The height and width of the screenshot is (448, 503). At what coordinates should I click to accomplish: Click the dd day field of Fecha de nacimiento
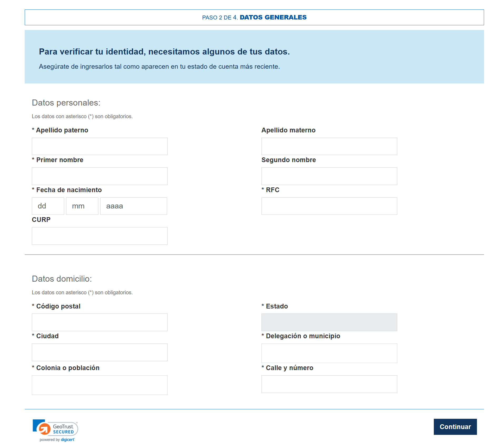click(x=48, y=206)
